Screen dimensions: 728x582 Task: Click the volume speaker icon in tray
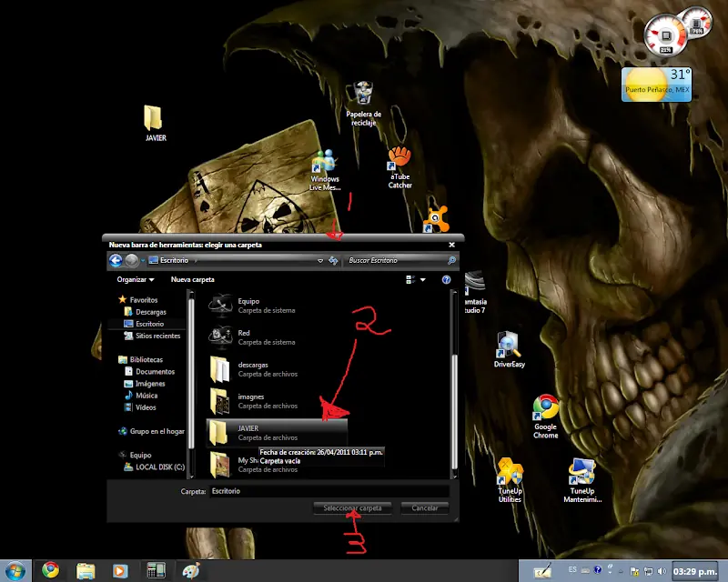click(x=662, y=571)
